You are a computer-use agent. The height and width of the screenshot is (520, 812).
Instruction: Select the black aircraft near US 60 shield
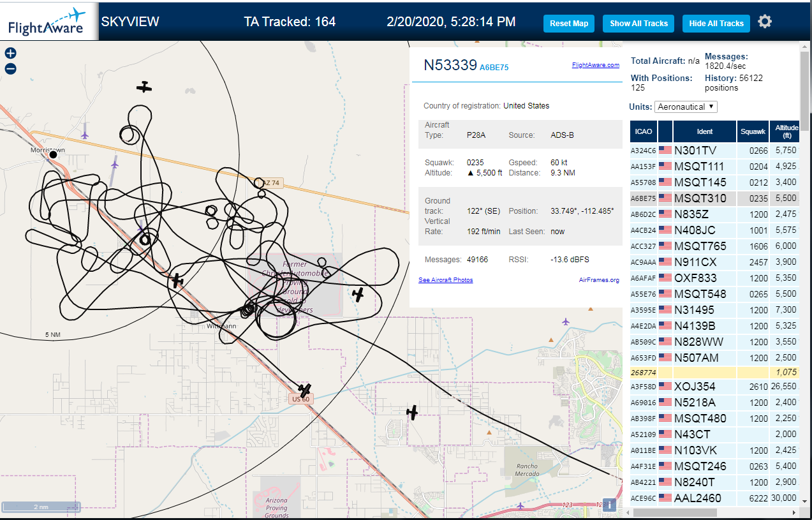[x=305, y=390]
